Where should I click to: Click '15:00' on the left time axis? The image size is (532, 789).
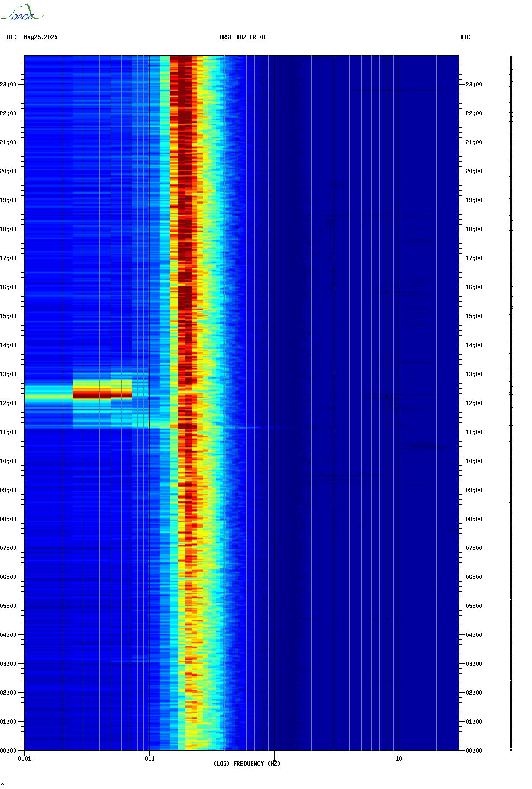[x=8, y=316]
